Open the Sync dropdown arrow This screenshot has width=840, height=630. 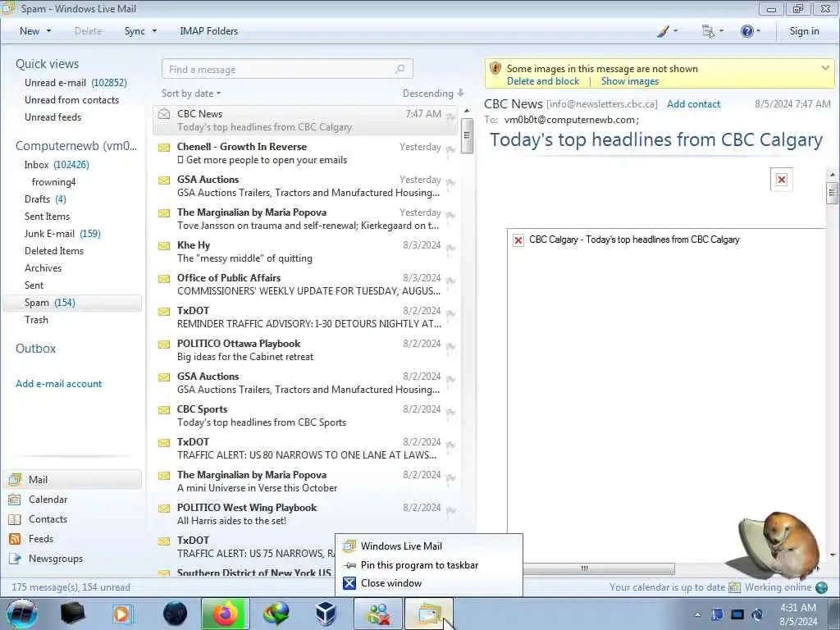pos(154,31)
